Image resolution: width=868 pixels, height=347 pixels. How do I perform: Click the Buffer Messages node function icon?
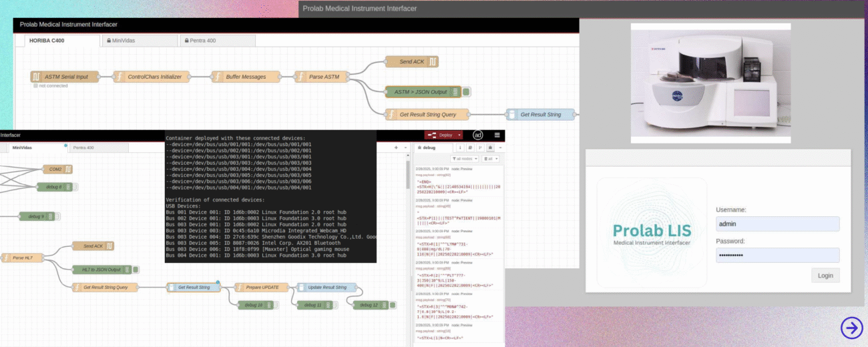pos(218,77)
